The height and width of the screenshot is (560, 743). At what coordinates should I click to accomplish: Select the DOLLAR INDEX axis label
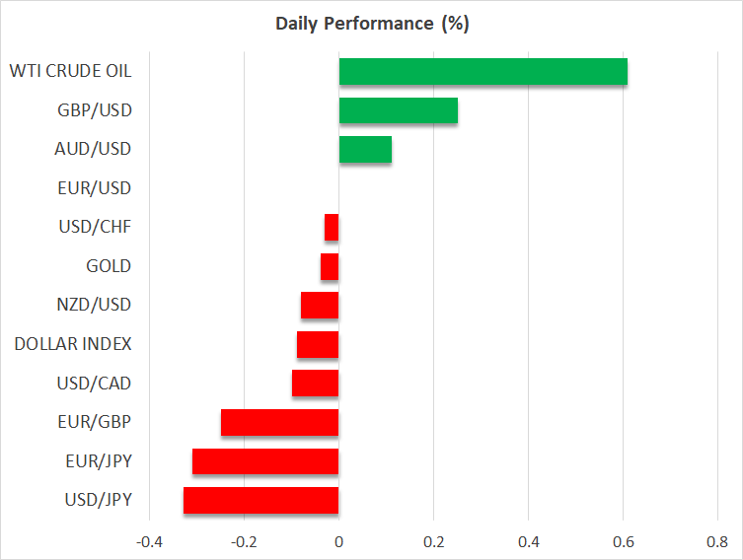click(x=73, y=344)
